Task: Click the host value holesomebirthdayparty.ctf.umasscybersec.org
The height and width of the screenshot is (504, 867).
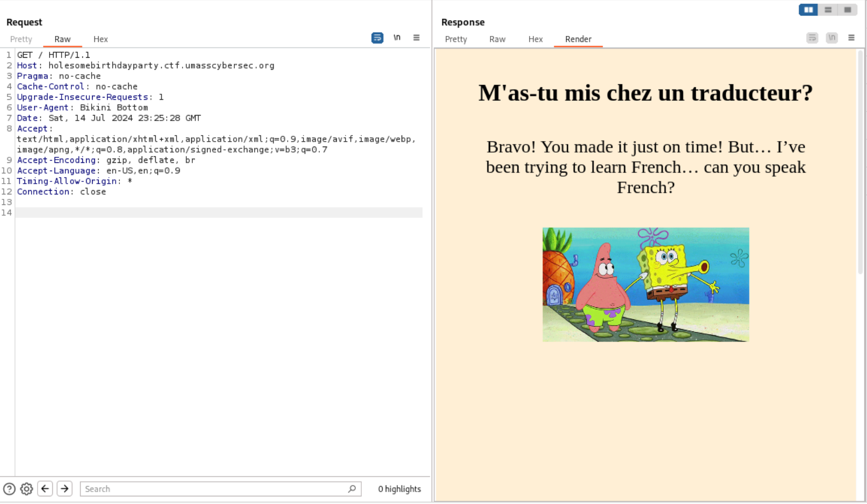Action: coord(161,65)
